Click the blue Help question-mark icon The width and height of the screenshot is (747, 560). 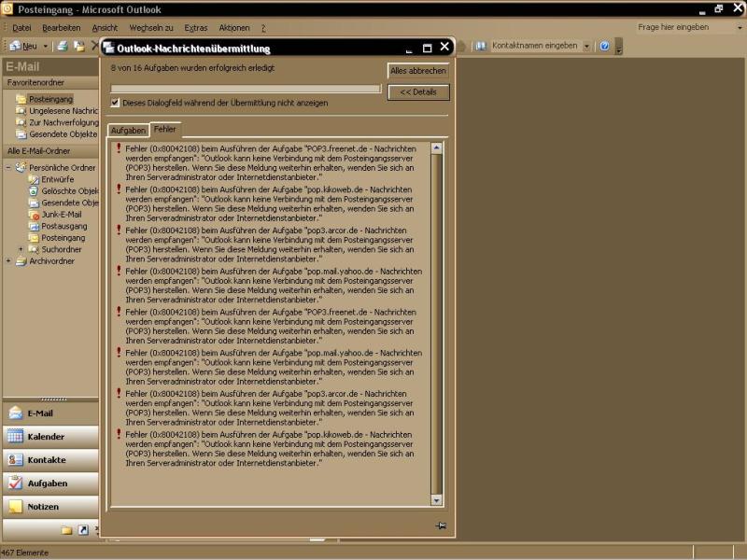604,46
